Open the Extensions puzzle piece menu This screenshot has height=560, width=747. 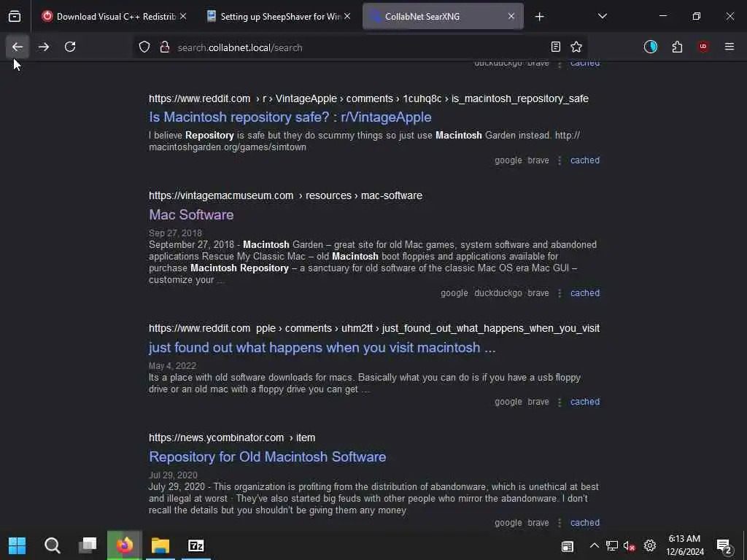[677, 47]
